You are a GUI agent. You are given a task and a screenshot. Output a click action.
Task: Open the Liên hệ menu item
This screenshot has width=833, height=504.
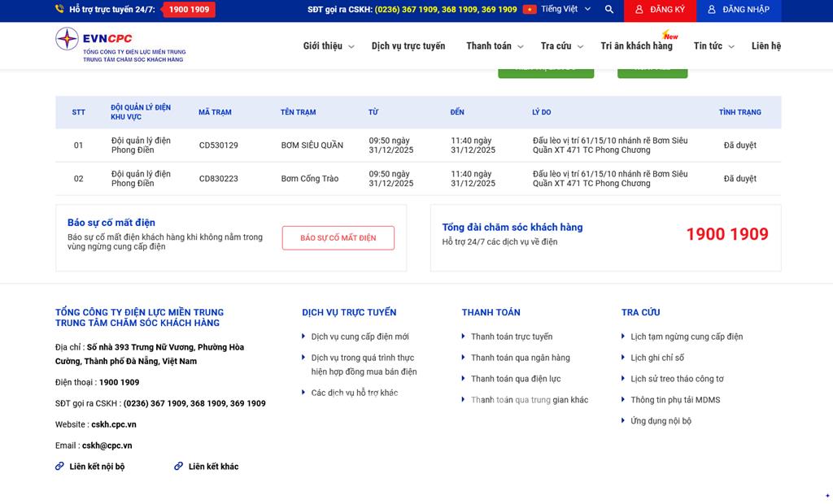tap(765, 46)
